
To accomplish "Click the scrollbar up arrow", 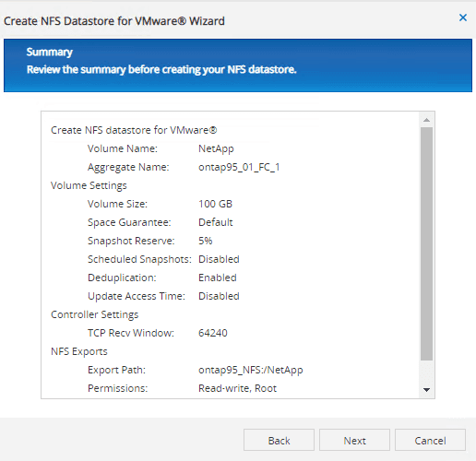I will coord(426,120).
